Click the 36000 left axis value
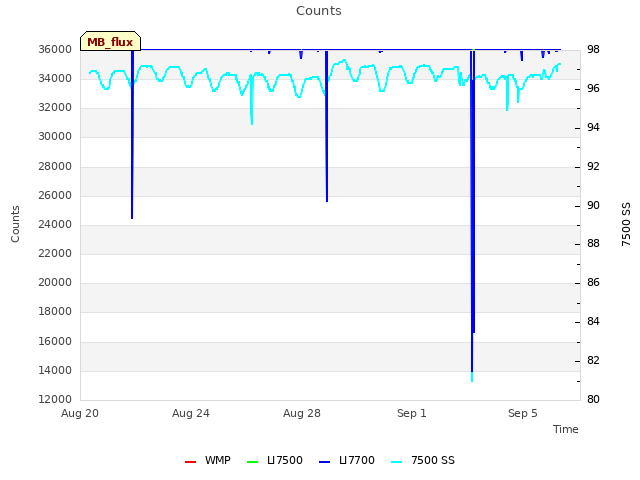Viewport: 640px width, 480px height. pos(55,49)
